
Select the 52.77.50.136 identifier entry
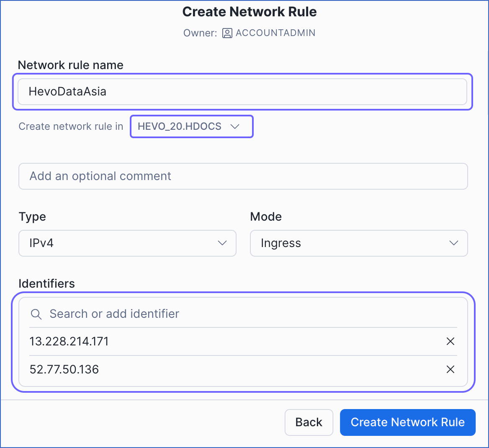(64, 369)
